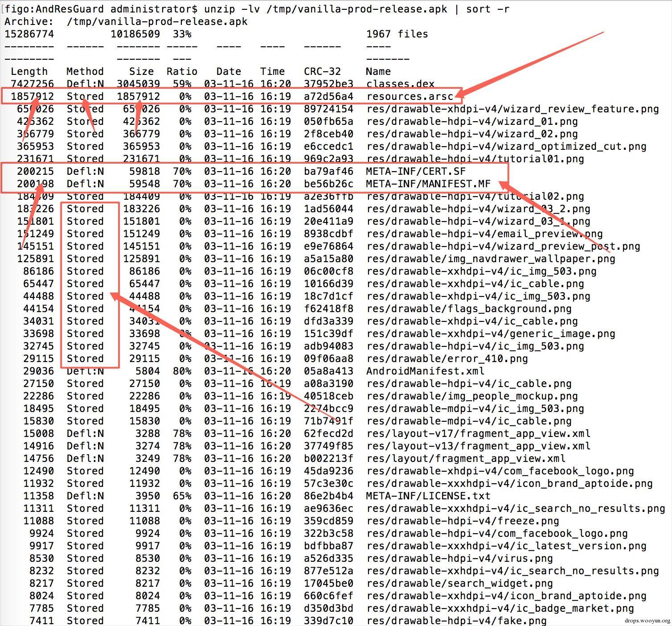Click "res/drawable/flags_background.png" path
The image size is (672, 626).
[469, 309]
